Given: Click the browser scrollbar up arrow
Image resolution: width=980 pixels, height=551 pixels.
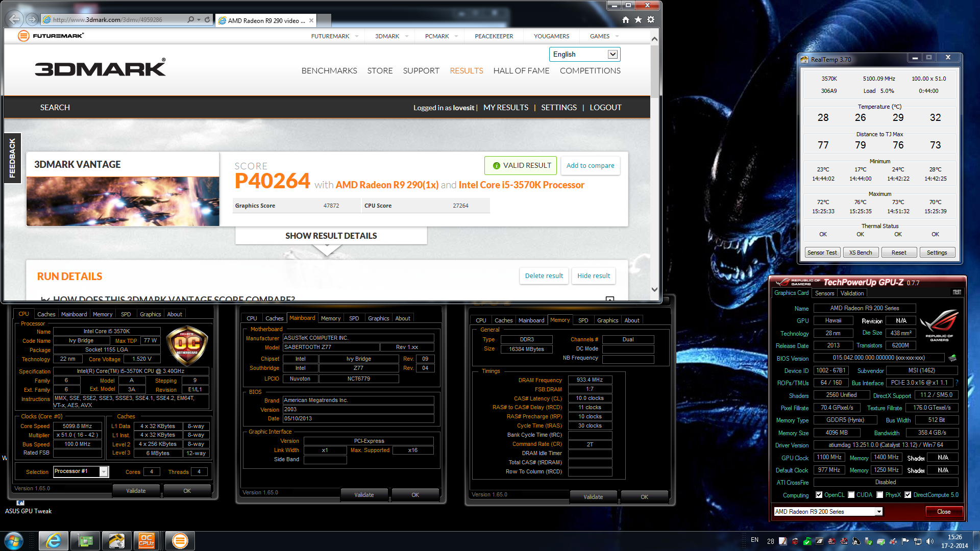Looking at the screenshot, I should pyautogui.click(x=655, y=39).
